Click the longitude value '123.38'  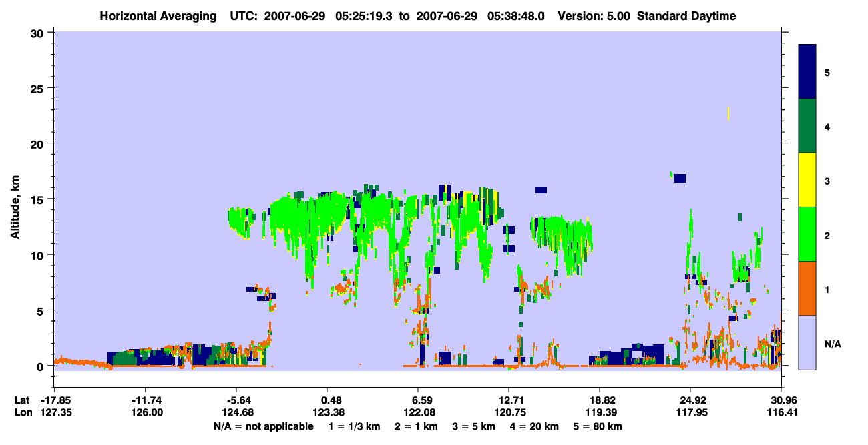[x=327, y=413]
